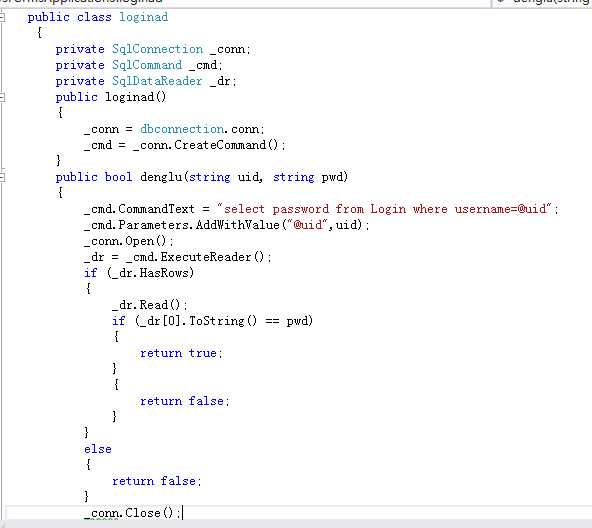Viewport: 592px width, 528px height.
Task: Place cursor on the SqlConnection type name
Action: 157,49
